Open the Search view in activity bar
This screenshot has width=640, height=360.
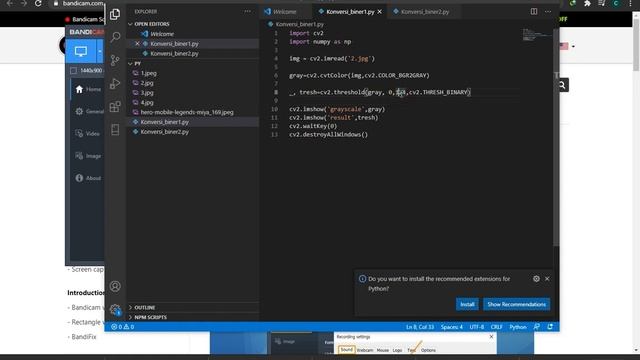click(115, 37)
